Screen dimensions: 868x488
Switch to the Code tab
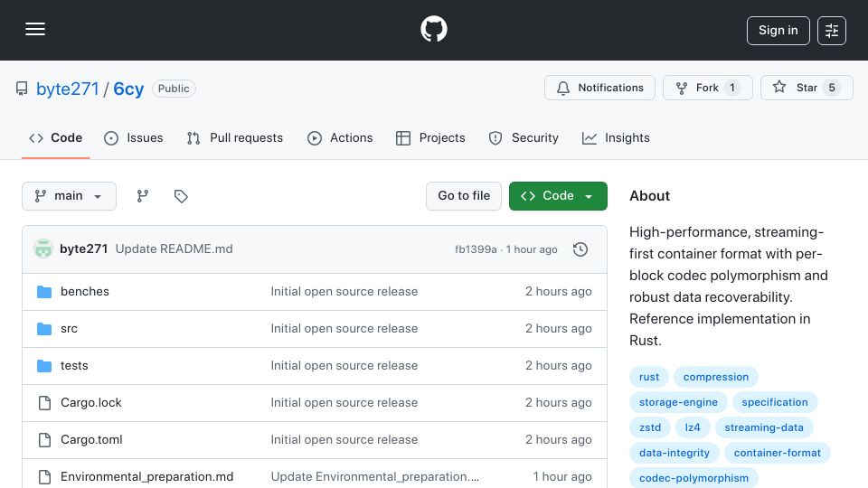(x=55, y=137)
